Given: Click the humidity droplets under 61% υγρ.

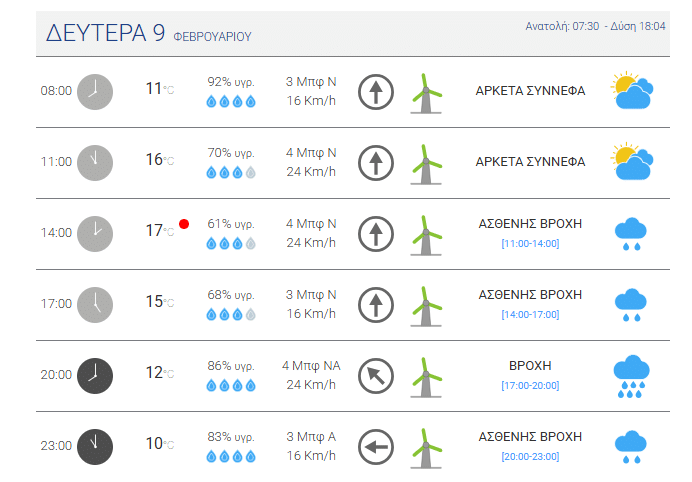Looking at the screenshot, I should [230, 243].
